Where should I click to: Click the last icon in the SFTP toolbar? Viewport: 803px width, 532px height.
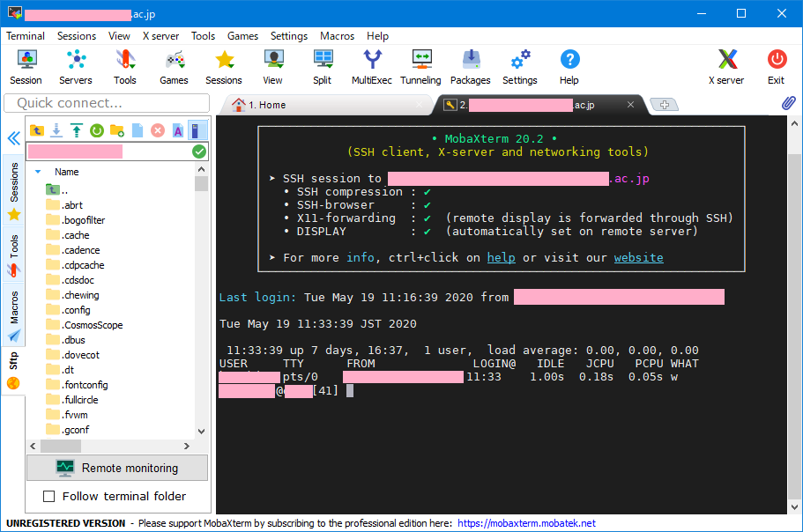[x=197, y=131]
